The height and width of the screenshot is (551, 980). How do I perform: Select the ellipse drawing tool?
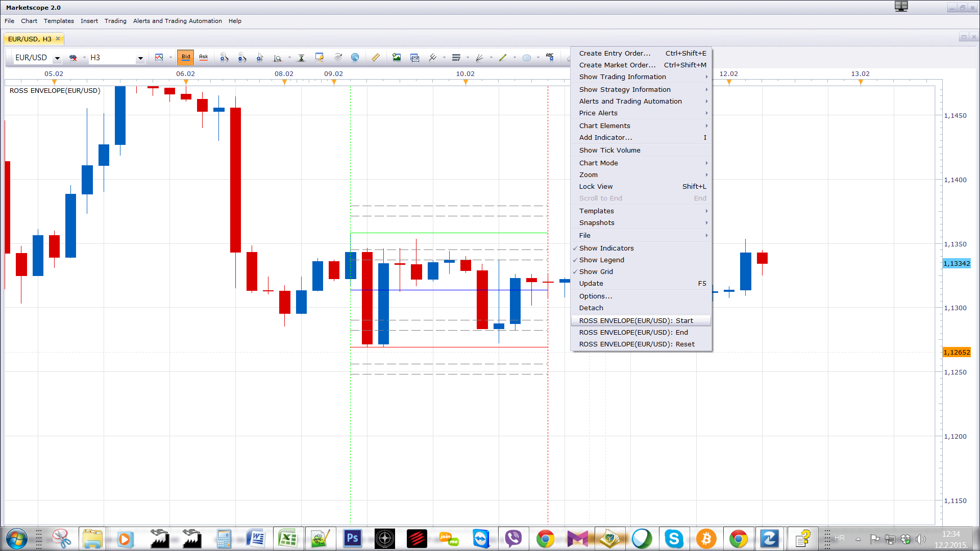pos(527,58)
